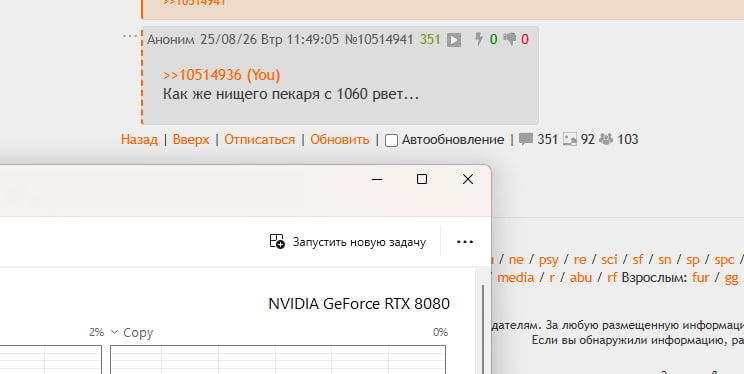This screenshot has width=744, height=374.
Task: Click the green post index 351
Action: tap(430, 39)
